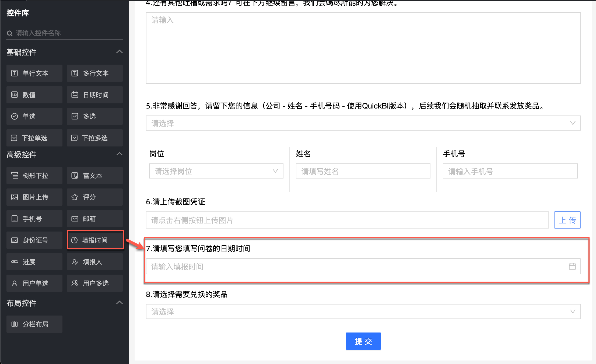Click calendar icon in 填报时间 field
The width and height of the screenshot is (596, 364).
tap(572, 266)
